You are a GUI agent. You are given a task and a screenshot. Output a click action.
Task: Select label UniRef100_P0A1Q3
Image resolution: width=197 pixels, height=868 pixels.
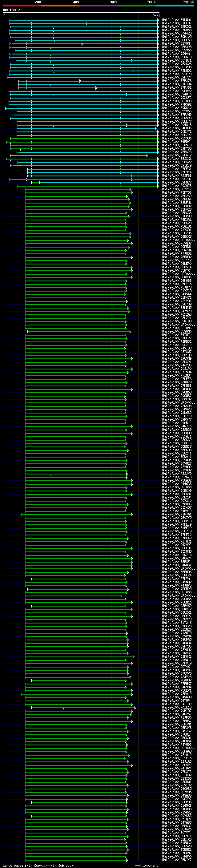click(x=177, y=355)
